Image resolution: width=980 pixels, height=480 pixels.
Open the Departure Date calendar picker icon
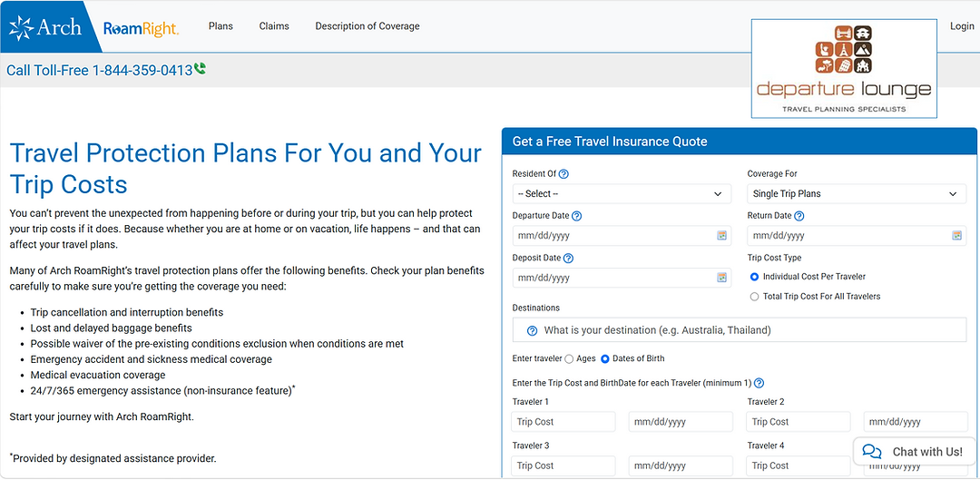[x=722, y=236]
